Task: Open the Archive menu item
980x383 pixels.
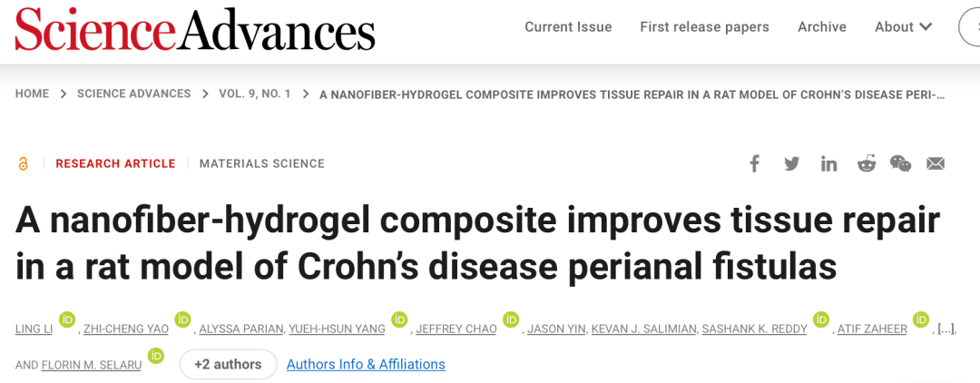Action: [821, 27]
